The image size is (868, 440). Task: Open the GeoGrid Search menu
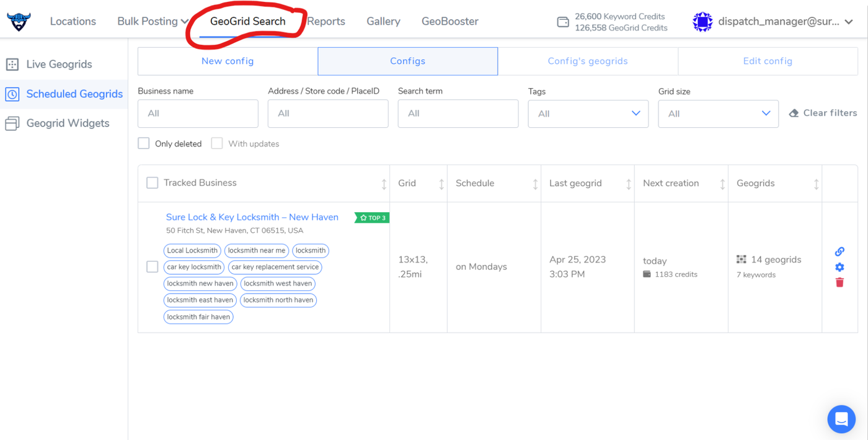click(248, 21)
